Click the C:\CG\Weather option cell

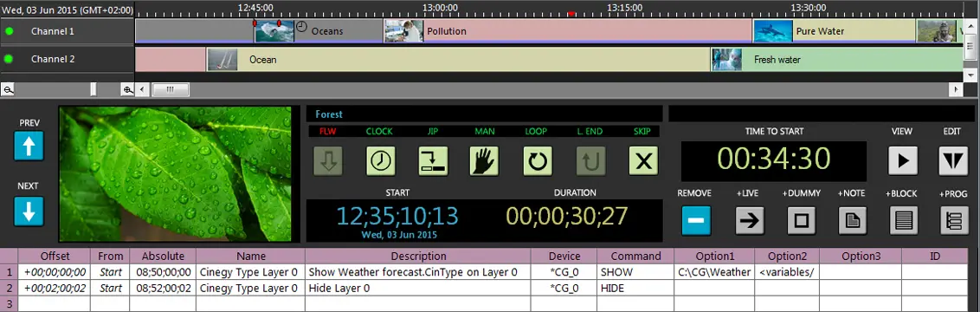714,272
